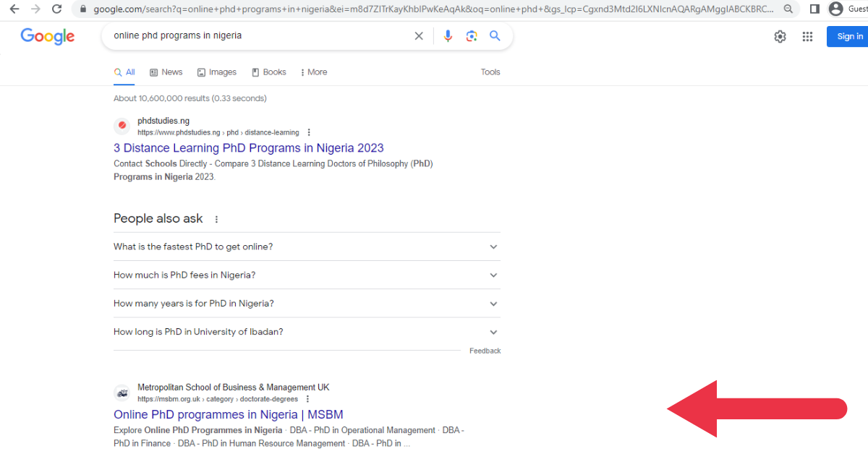868x454 pixels.
Task: Click the 'People also ask' heading
Action: pos(158,218)
